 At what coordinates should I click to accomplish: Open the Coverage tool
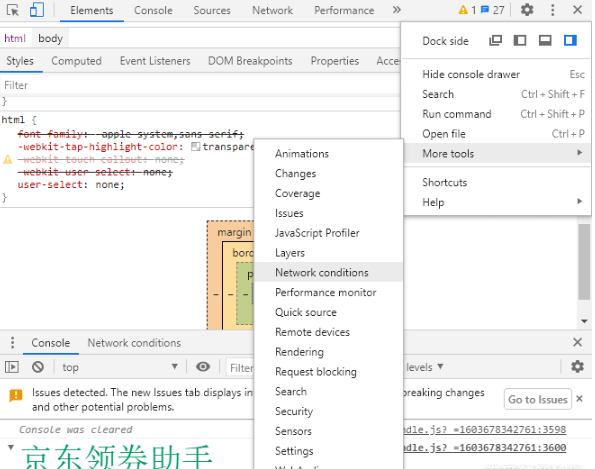coord(328,193)
